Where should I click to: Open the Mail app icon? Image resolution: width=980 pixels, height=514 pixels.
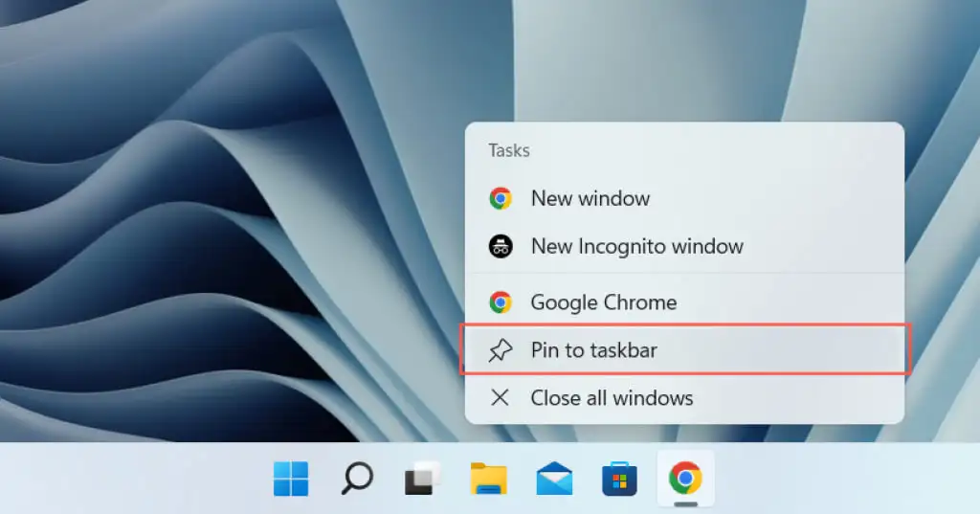pyautogui.click(x=554, y=479)
